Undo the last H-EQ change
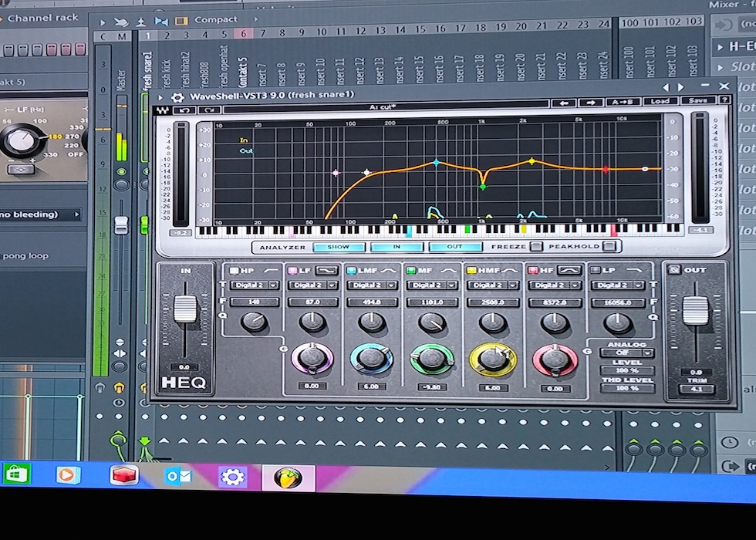 [x=184, y=110]
